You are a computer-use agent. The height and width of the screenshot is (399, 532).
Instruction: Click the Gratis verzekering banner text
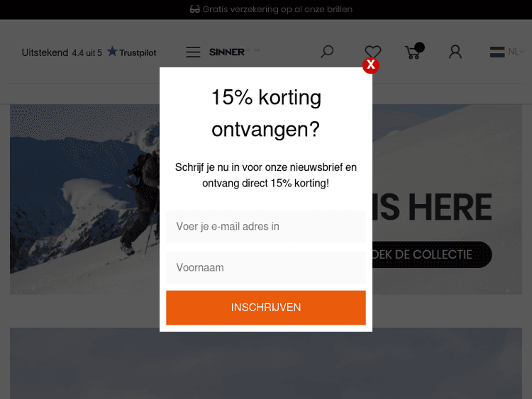[x=277, y=9]
